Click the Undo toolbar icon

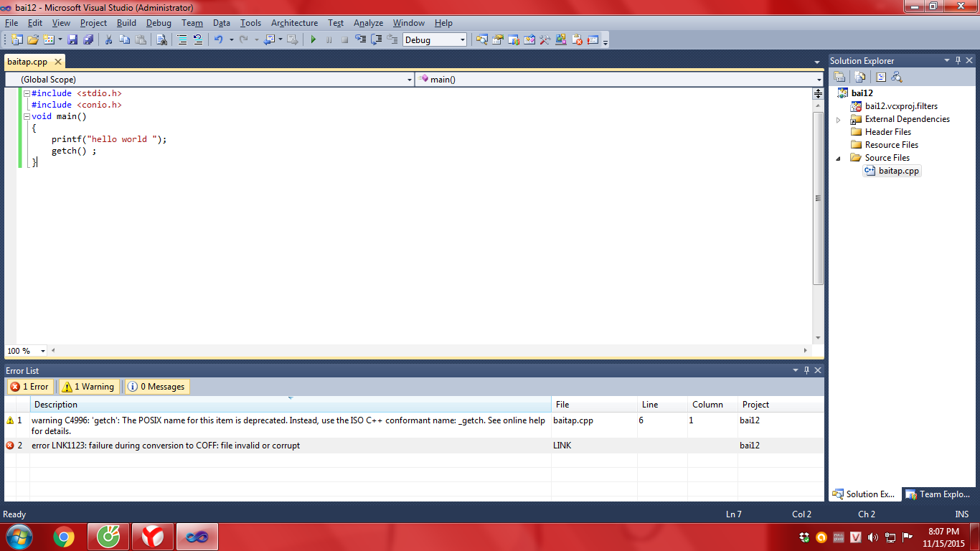pyautogui.click(x=218, y=40)
